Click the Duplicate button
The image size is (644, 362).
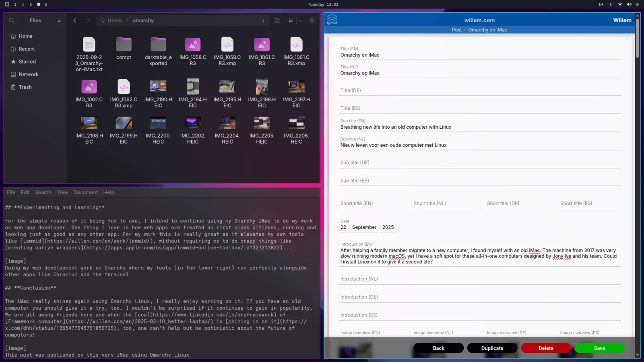click(492, 348)
